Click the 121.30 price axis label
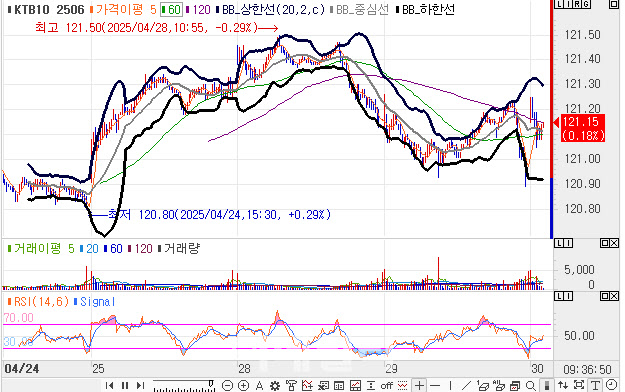625x392 pixels. (x=582, y=84)
